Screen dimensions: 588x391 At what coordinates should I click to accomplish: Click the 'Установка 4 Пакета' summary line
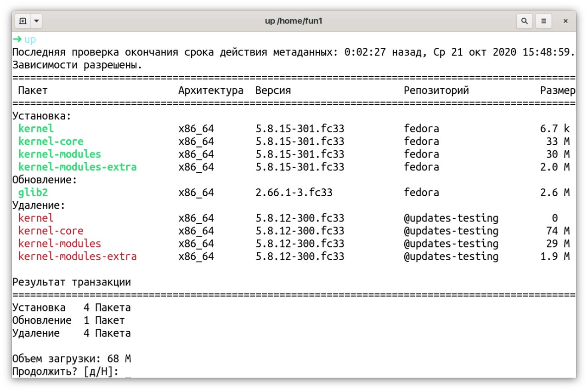point(72,307)
